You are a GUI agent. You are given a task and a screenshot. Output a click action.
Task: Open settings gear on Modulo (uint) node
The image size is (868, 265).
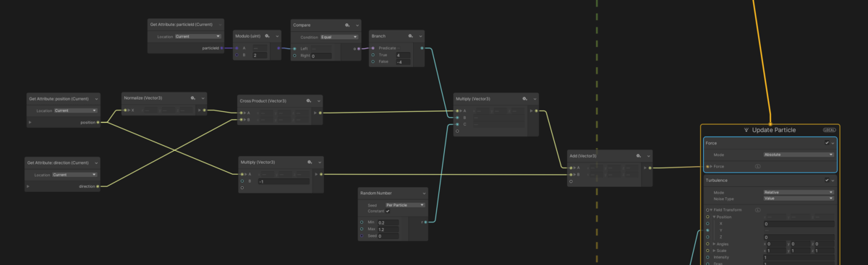pyautogui.click(x=267, y=35)
